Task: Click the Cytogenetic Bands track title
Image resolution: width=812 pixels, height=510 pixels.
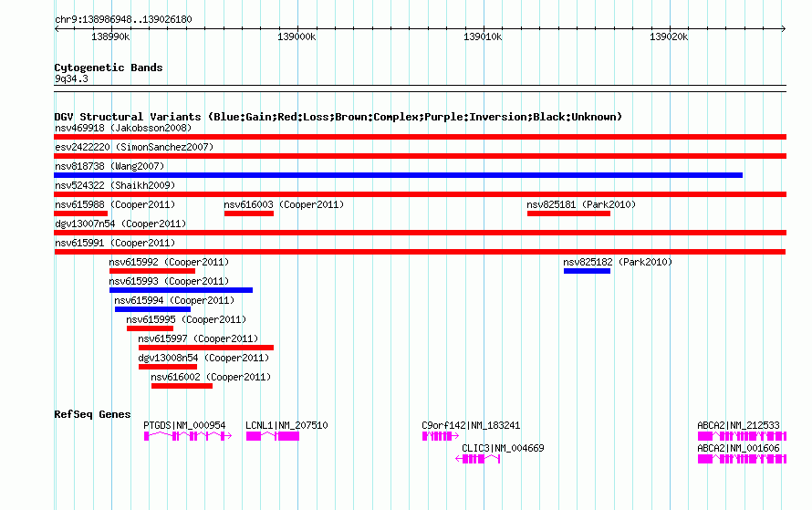Action: click(x=109, y=68)
